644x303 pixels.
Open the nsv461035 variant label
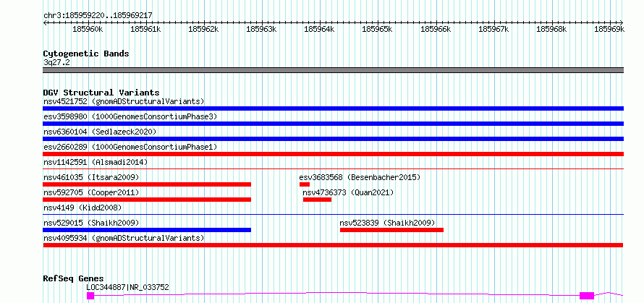[x=91, y=177]
